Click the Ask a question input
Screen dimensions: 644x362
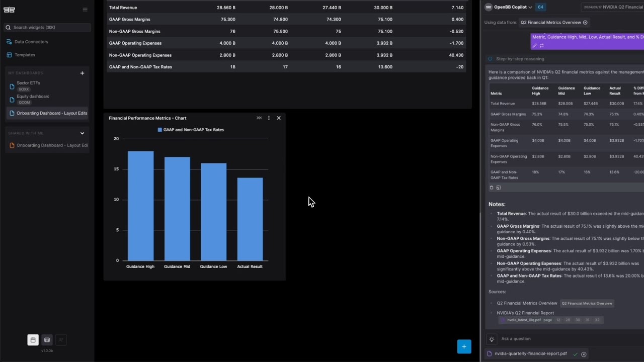[571, 339]
